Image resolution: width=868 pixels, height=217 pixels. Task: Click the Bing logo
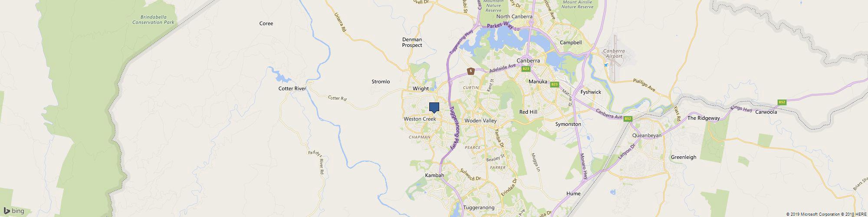[x=13, y=211]
